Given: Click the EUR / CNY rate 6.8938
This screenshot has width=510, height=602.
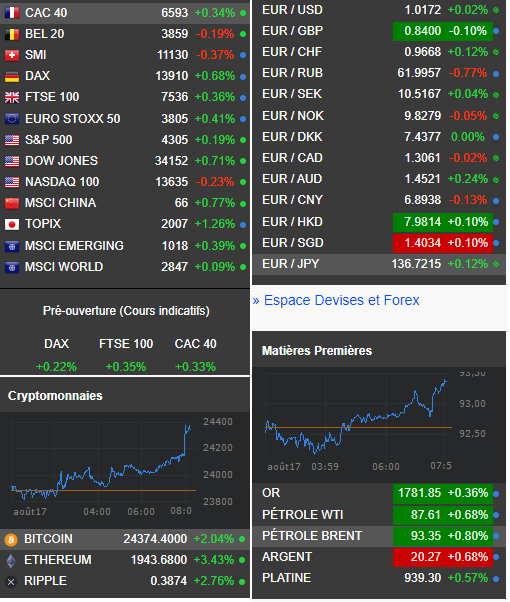Looking at the screenshot, I should 422,200.
